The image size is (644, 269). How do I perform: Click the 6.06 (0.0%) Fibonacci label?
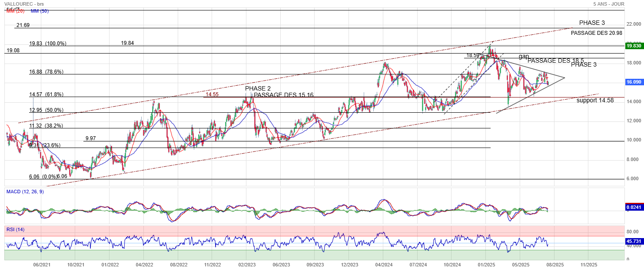tap(43, 177)
